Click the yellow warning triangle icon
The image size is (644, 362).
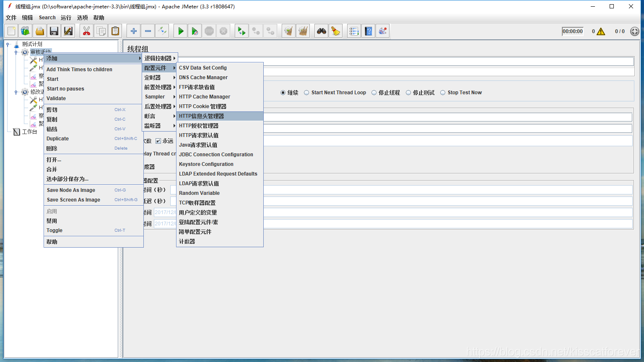tap(601, 31)
